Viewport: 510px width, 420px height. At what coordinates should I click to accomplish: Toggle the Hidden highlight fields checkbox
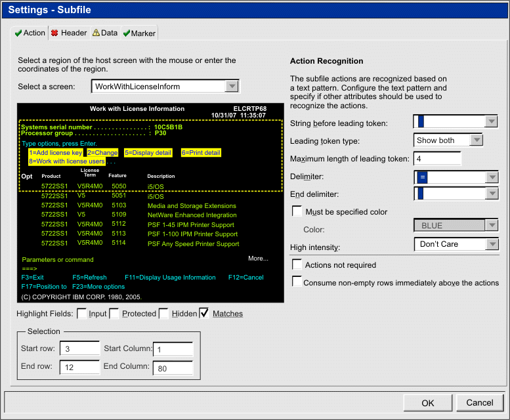click(x=164, y=314)
